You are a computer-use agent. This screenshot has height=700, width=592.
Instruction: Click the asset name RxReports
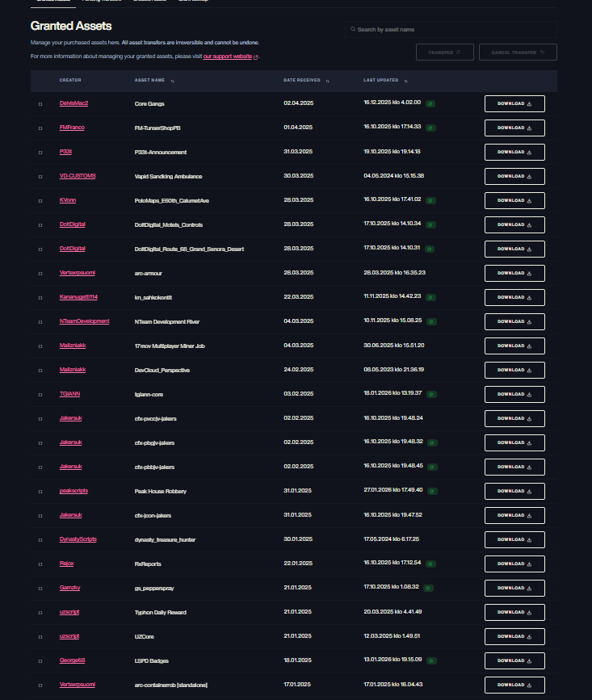coord(148,564)
